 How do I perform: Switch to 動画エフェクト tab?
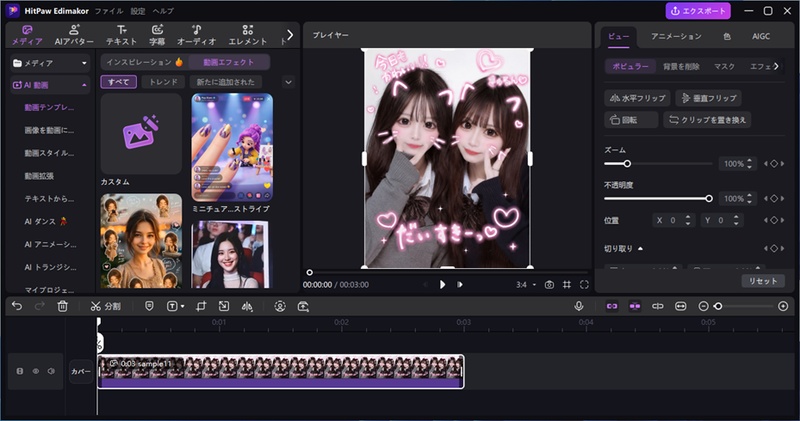[229, 62]
